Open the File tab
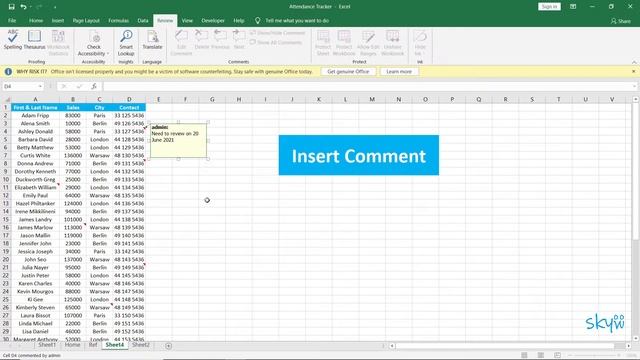Viewport: 640px width, 360px height. pyautogui.click(x=12, y=20)
